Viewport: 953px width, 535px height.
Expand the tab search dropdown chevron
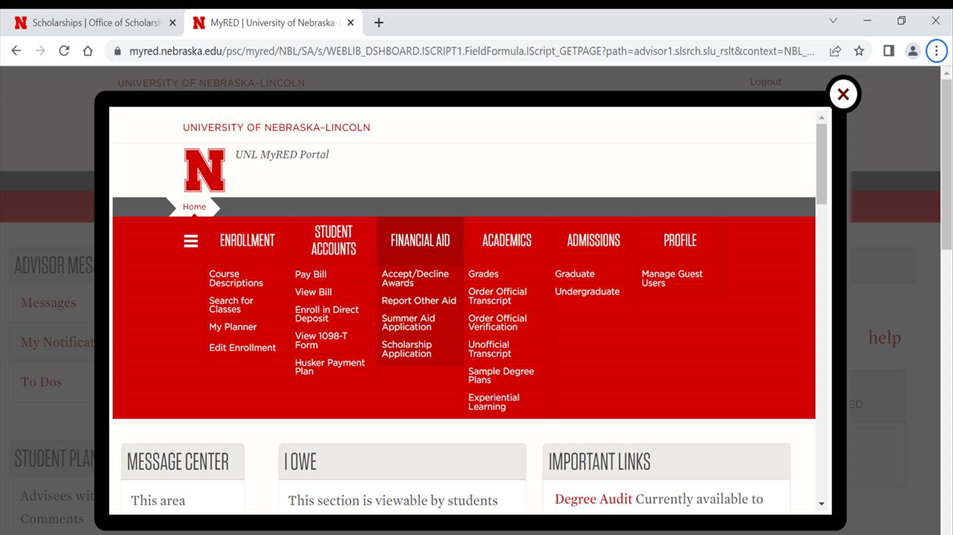[833, 21]
